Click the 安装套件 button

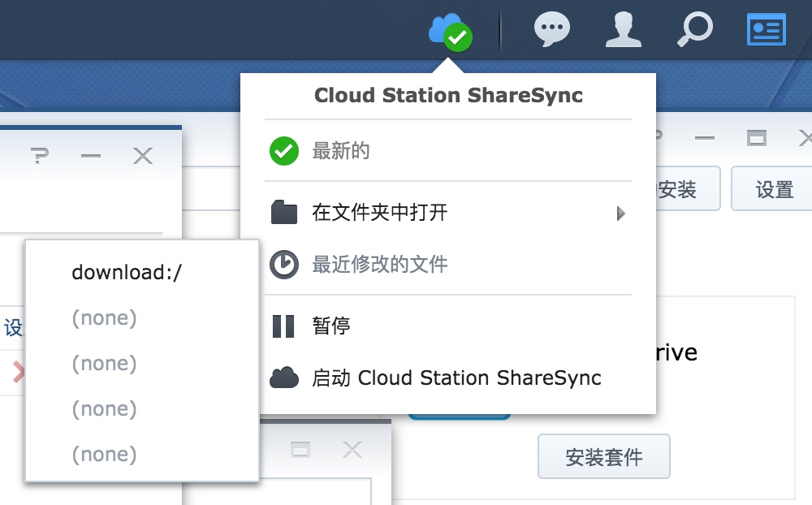[x=604, y=457]
